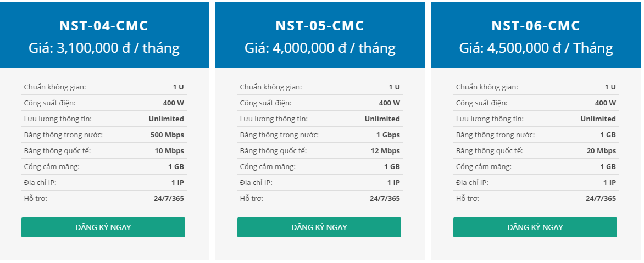Click Cổng cắm mạng row in NST-05-CMC
The width and height of the screenshot is (644, 263).
tap(320, 166)
